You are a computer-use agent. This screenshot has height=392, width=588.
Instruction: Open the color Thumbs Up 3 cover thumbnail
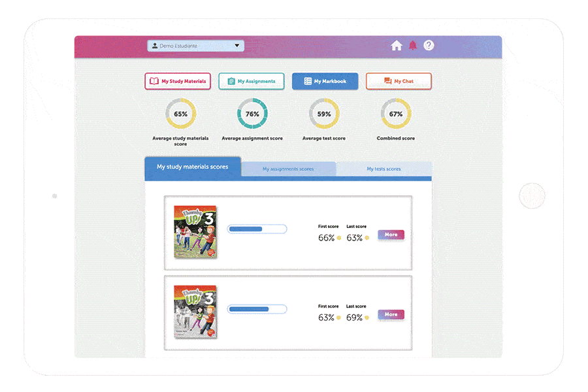(x=195, y=232)
